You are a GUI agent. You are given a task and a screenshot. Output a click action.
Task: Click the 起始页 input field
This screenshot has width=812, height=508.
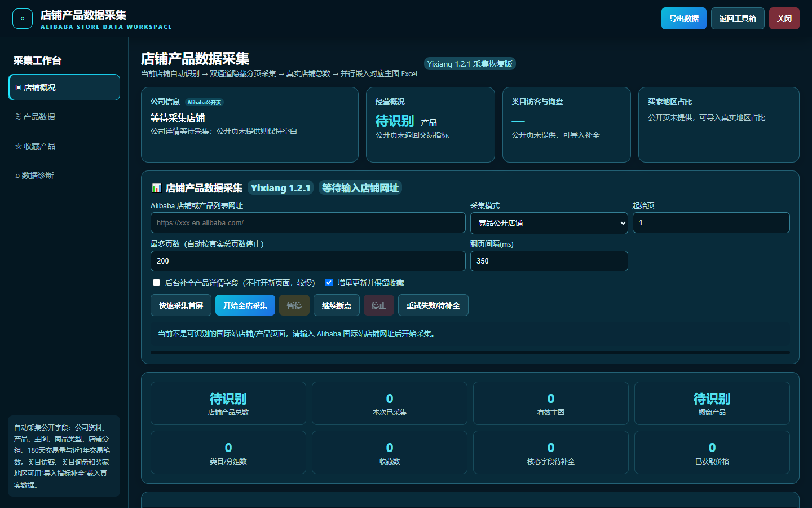click(x=711, y=223)
